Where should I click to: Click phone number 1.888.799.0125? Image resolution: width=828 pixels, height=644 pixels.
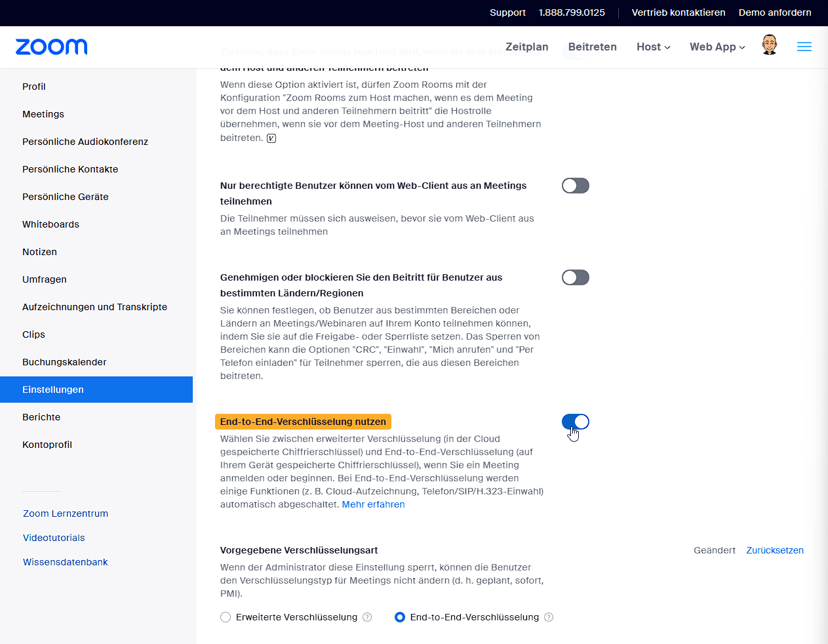click(x=572, y=12)
